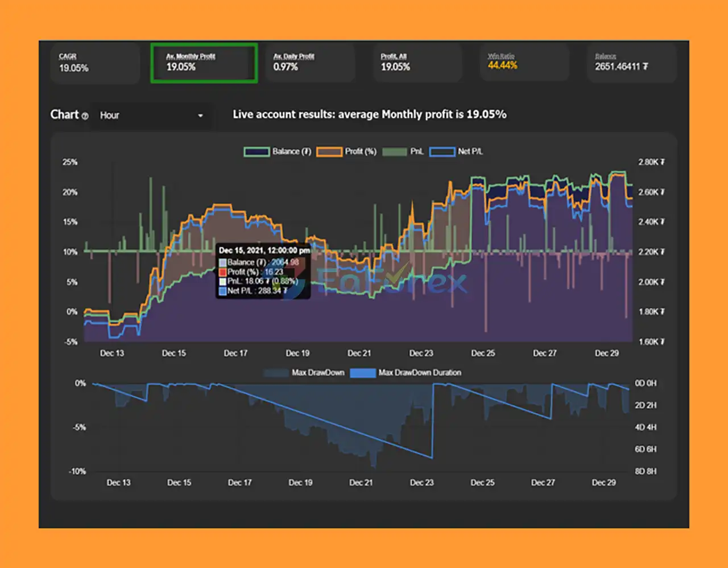Select the Av. Monthly Profit card
Viewport: 728px width, 568px height.
[204, 63]
